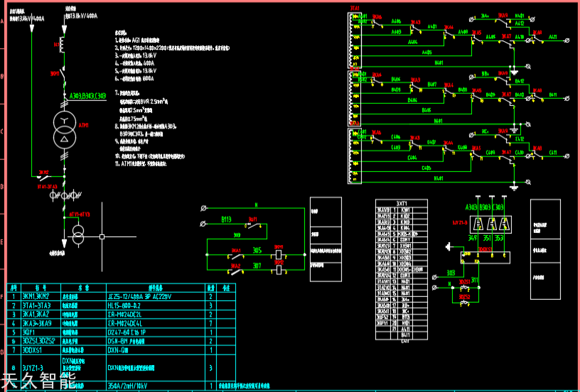The width and height of the screenshot is (580, 392).
Task: Select the 3KA2 contact symbol
Action: pyautogui.click(x=235, y=271)
